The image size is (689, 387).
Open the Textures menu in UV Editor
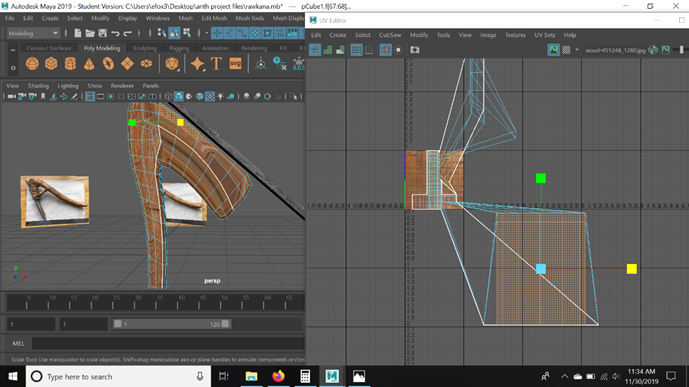pos(515,35)
